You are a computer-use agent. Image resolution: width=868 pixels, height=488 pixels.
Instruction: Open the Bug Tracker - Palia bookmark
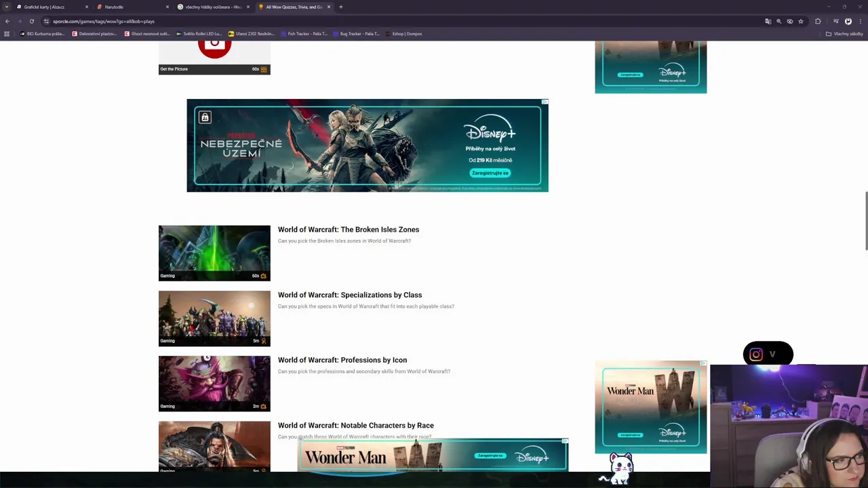tap(356, 34)
